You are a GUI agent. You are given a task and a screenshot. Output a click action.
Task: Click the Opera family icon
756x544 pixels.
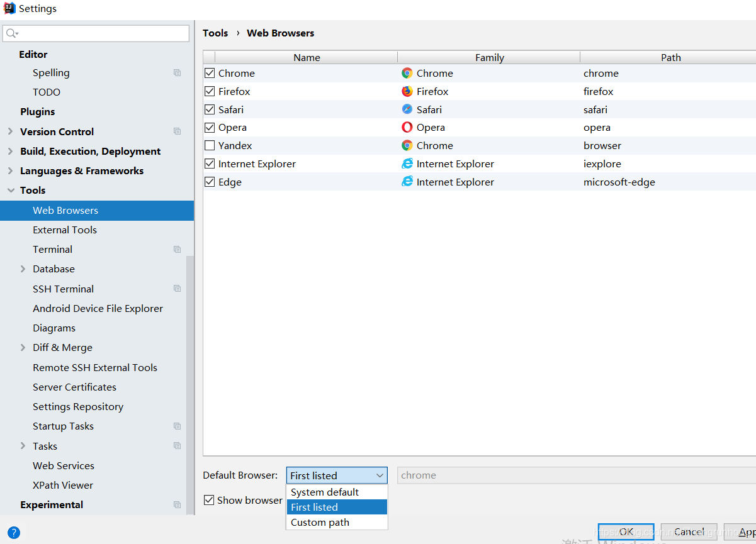pos(407,127)
